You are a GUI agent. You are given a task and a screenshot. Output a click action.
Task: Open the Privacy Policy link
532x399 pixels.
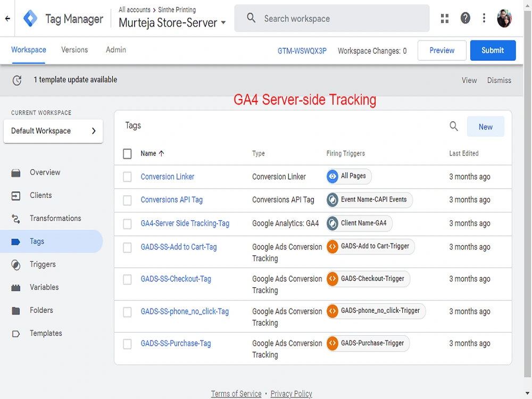[291, 394]
